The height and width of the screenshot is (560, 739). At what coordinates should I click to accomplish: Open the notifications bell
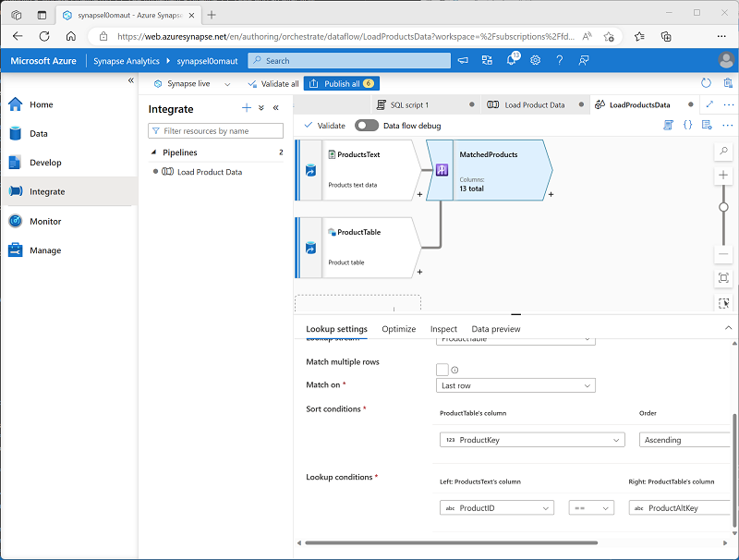pos(512,60)
